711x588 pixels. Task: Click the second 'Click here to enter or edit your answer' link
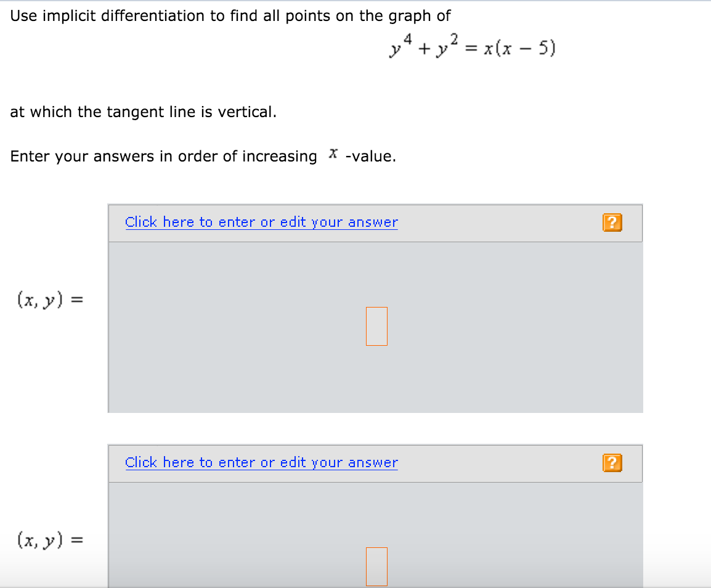tap(261, 462)
